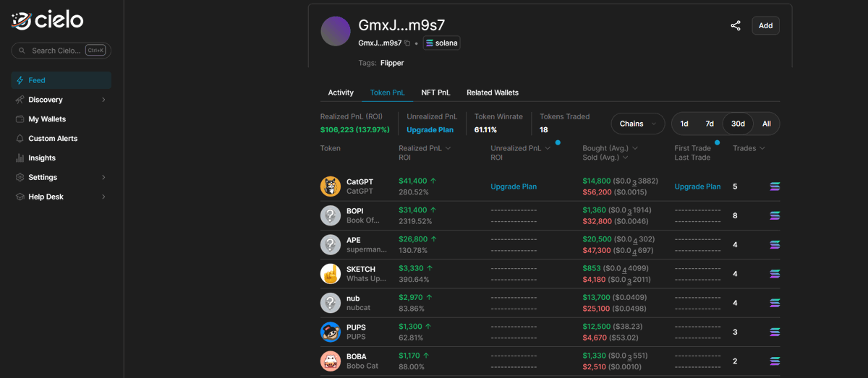This screenshot has height=378, width=868.
Task: Open the Chains dropdown
Action: 638,124
